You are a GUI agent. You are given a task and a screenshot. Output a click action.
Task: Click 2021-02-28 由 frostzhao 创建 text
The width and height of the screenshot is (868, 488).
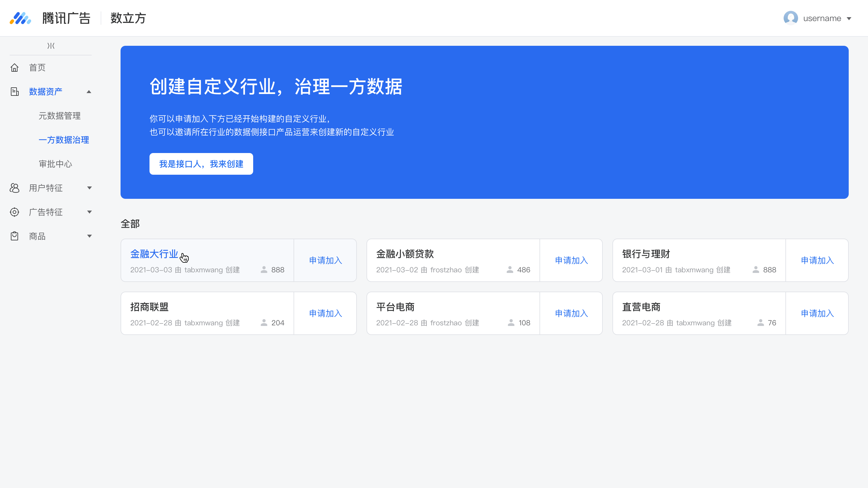(428, 323)
